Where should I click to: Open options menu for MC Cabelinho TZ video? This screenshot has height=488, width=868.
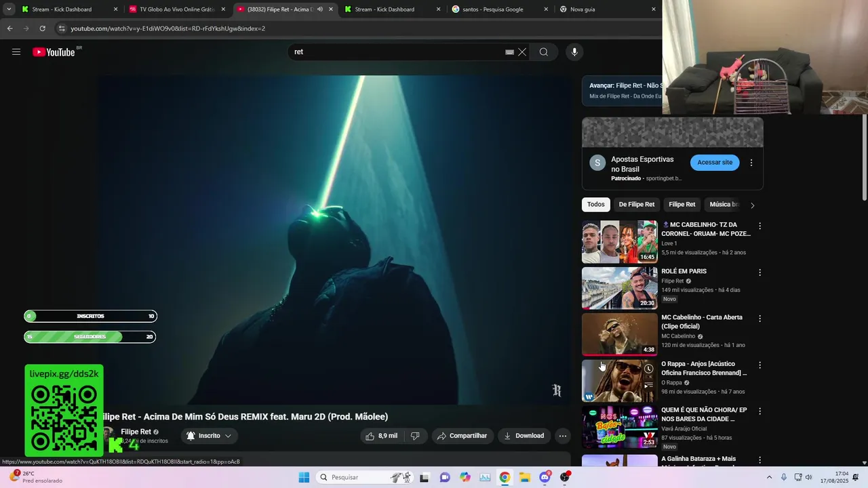coord(759,226)
